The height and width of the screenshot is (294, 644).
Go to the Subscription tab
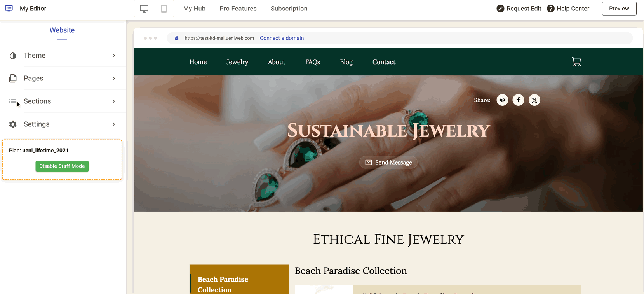tap(289, 9)
